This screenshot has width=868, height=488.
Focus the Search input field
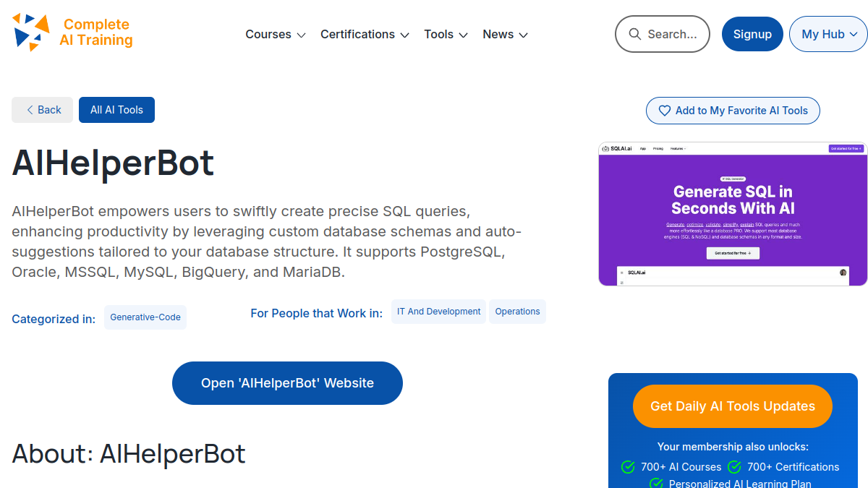click(663, 34)
